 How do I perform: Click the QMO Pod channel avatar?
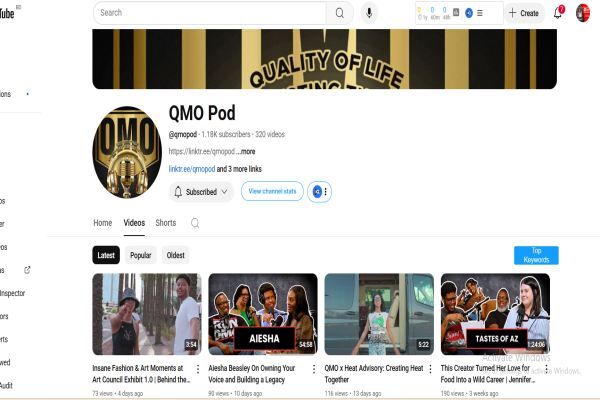click(127, 152)
